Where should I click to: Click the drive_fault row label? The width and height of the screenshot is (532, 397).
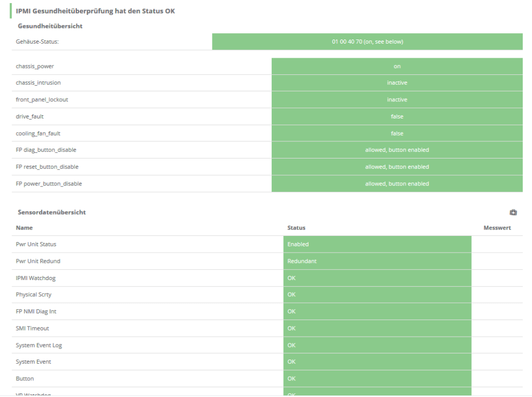tap(29, 116)
